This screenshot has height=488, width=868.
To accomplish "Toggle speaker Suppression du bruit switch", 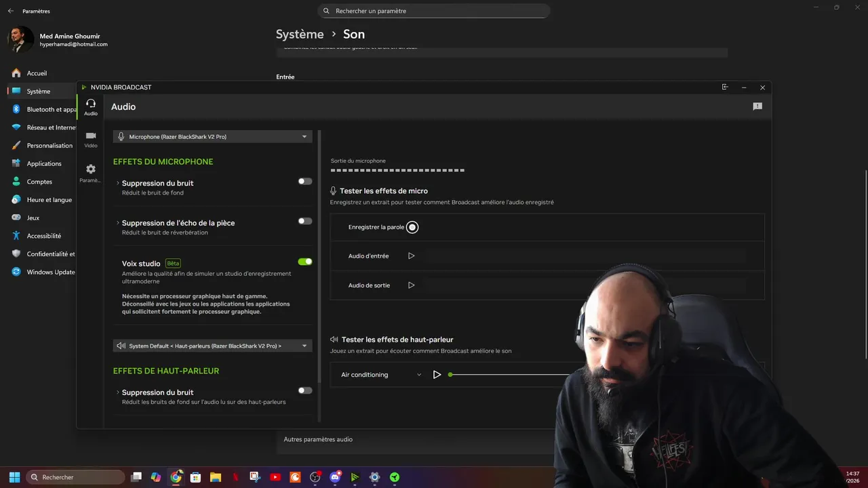I will point(305,390).
